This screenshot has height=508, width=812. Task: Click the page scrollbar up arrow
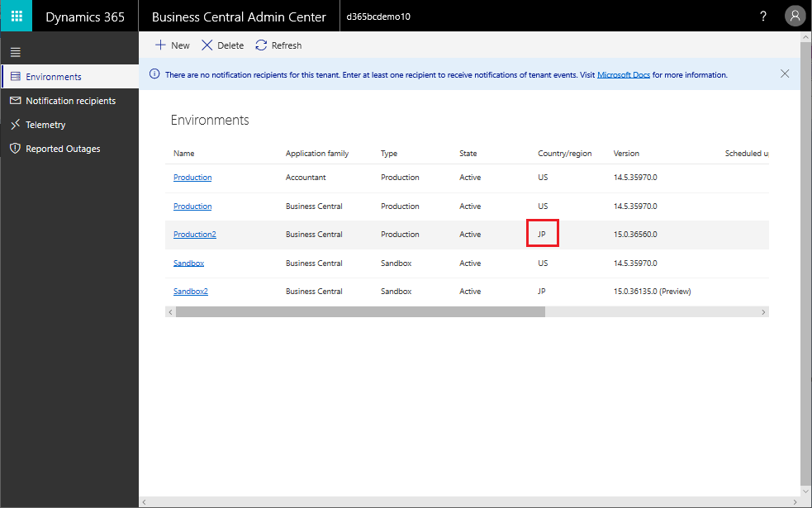(805, 37)
